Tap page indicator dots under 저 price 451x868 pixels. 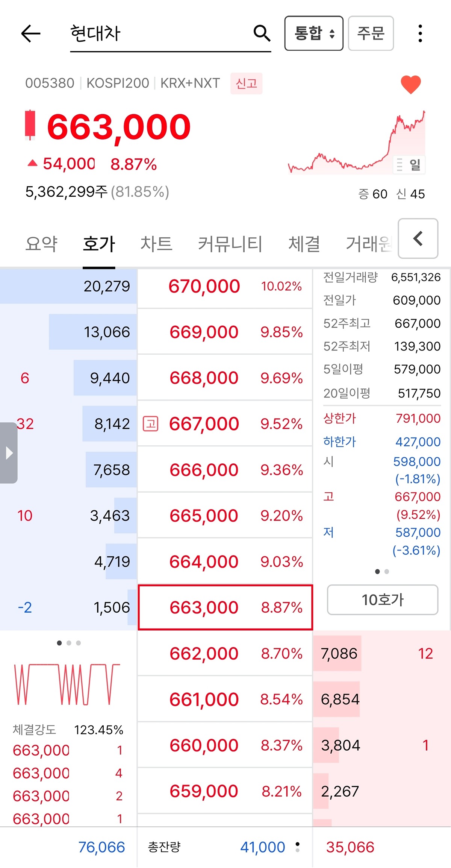382,572
